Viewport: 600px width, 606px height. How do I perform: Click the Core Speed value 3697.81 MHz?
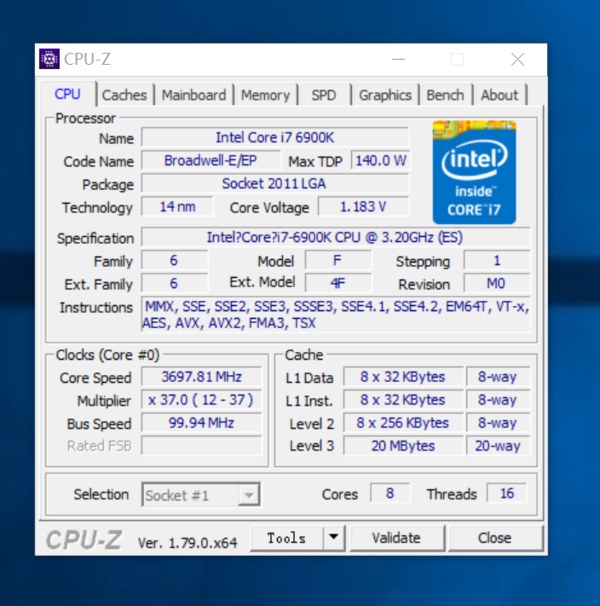coord(201,376)
